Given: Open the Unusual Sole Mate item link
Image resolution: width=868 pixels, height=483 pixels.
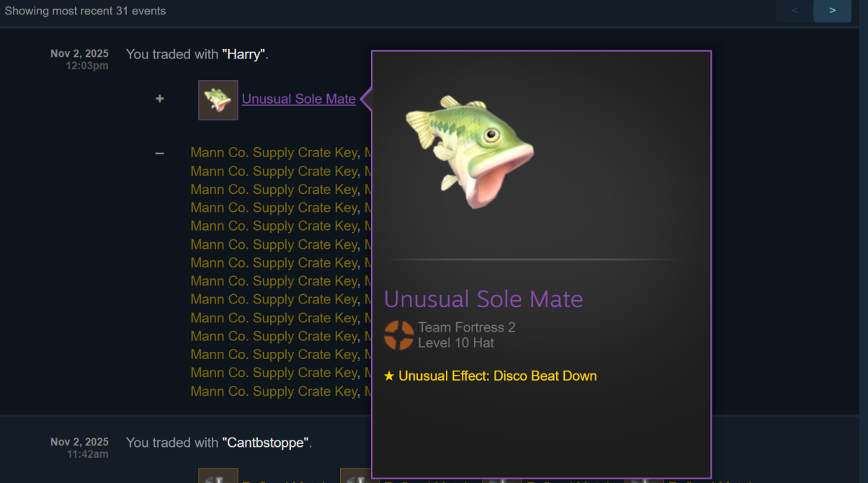Looking at the screenshot, I should click(x=299, y=99).
